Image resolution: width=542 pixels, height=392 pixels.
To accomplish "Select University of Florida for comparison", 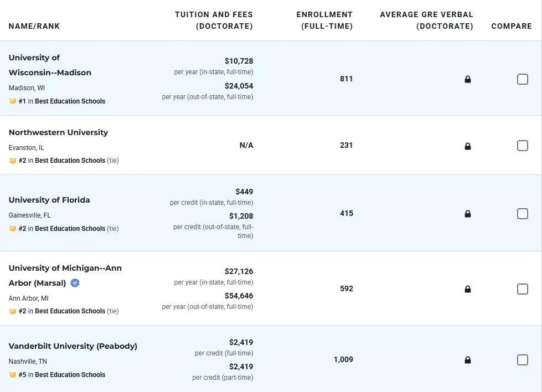I will [522, 214].
